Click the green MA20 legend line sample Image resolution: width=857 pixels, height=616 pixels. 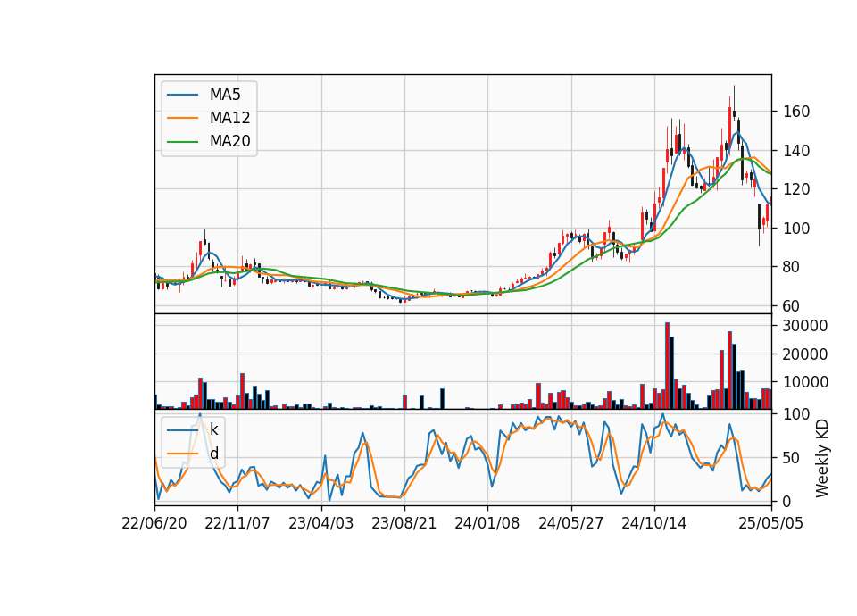(x=182, y=142)
